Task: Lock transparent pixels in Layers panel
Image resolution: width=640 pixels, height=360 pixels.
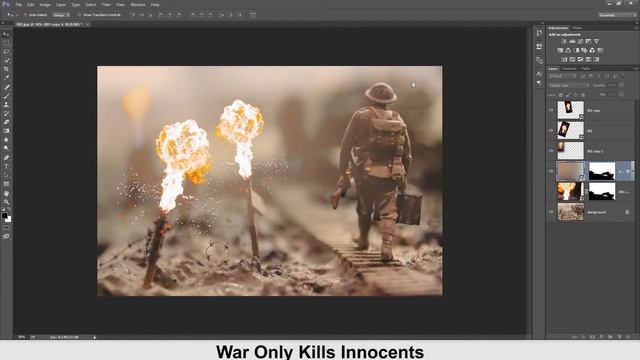Action: pyautogui.click(x=561, y=95)
